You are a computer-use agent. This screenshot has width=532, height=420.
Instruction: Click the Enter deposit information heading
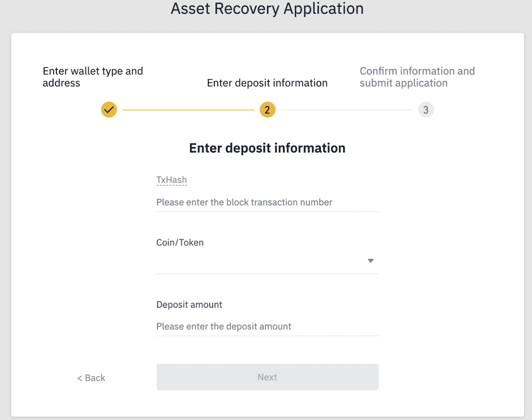point(267,148)
